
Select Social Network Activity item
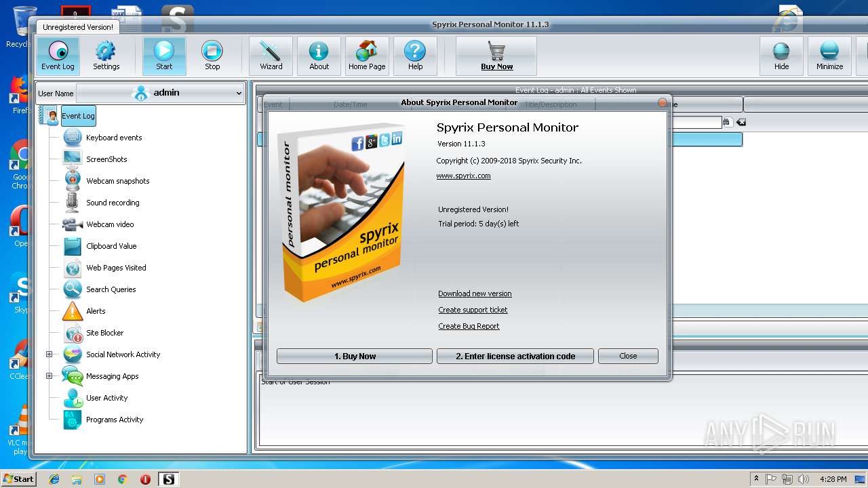click(x=123, y=354)
